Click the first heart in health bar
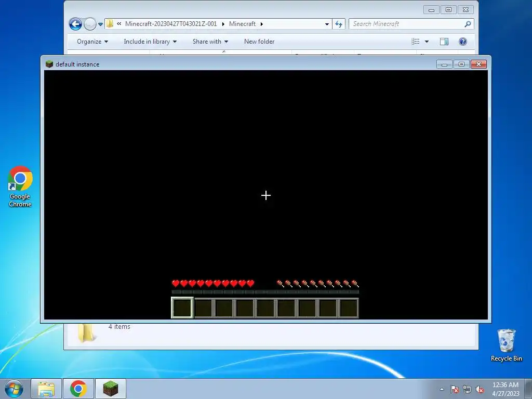Screen dimensions: 532x399 click(176, 283)
